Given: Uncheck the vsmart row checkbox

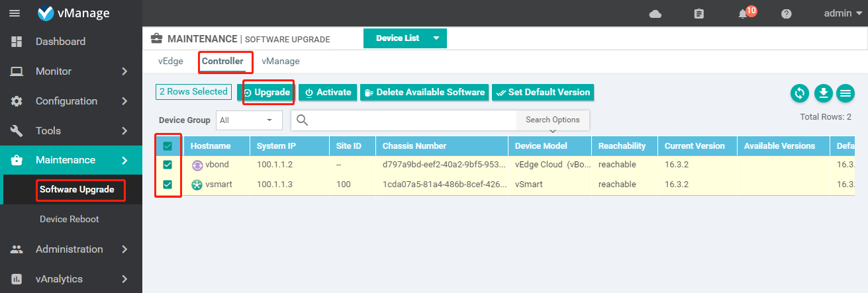Looking at the screenshot, I should (x=168, y=185).
